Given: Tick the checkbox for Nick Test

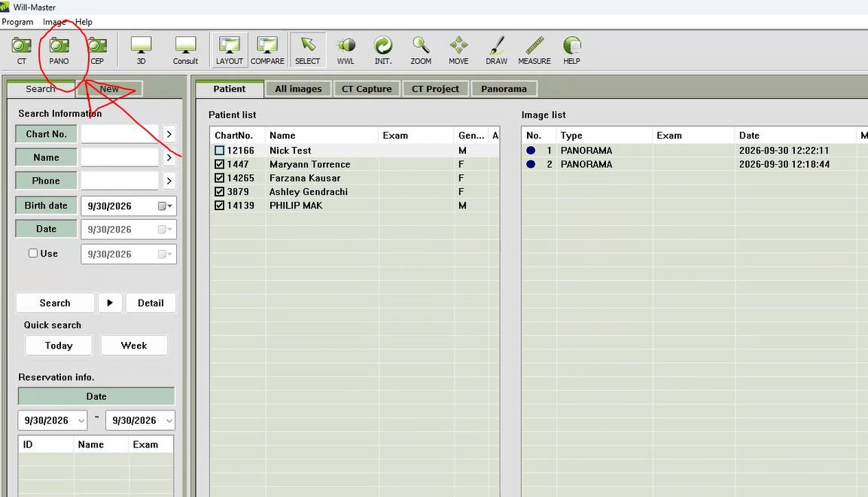Looking at the screenshot, I should (220, 151).
